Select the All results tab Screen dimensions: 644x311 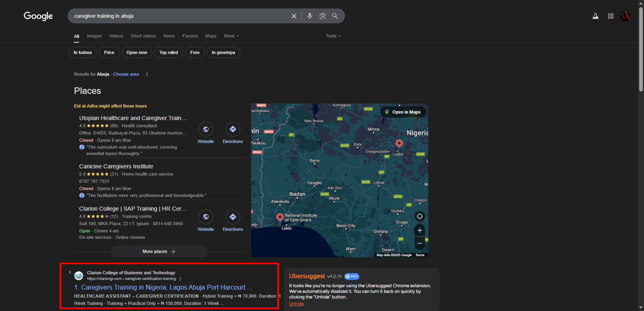tap(76, 36)
